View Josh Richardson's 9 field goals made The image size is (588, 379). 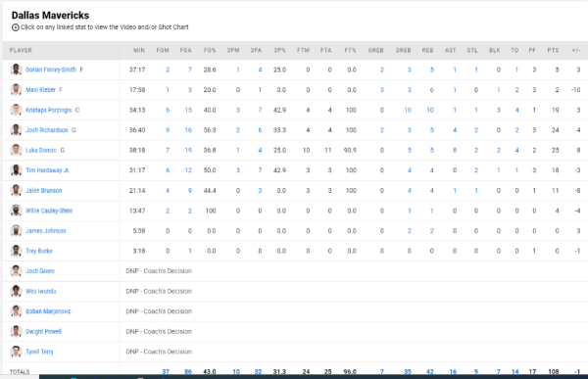coord(168,130)
